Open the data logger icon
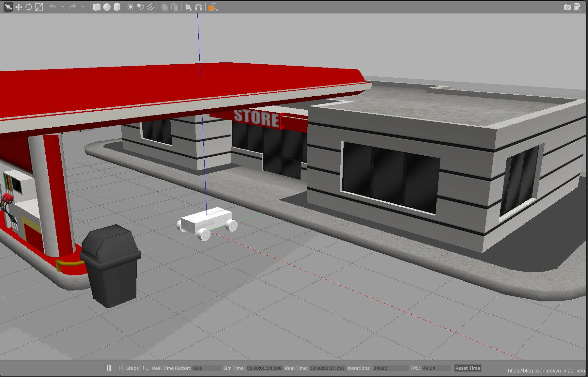Viewport: 588px width, 377px height. 578,7
